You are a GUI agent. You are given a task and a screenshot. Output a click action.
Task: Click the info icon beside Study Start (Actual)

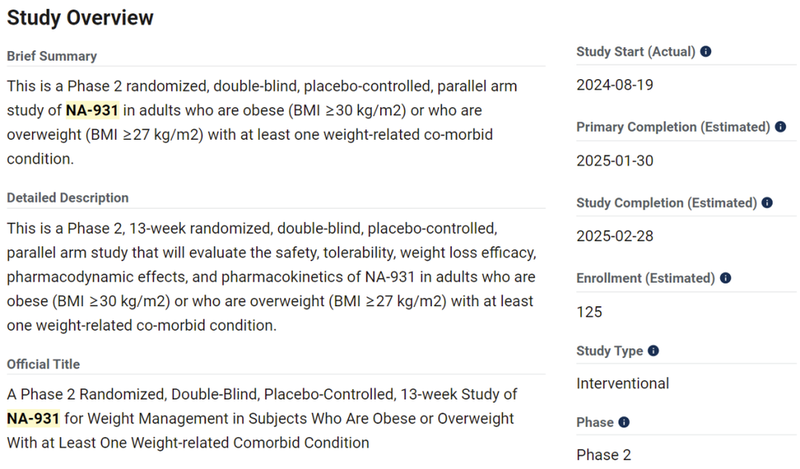pos(706,51)
